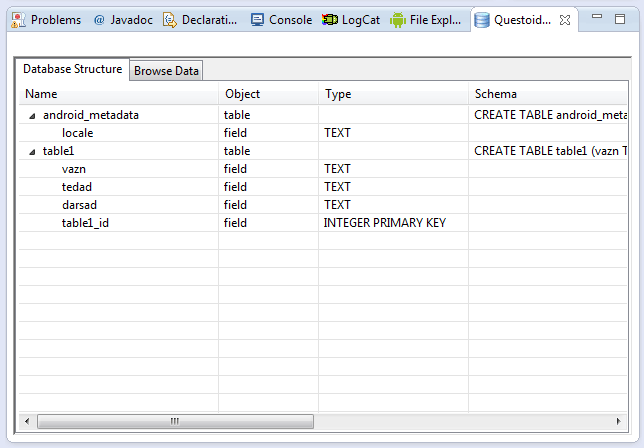Click the LogCat icon
The image size is (644, 448).
point(329,19)
